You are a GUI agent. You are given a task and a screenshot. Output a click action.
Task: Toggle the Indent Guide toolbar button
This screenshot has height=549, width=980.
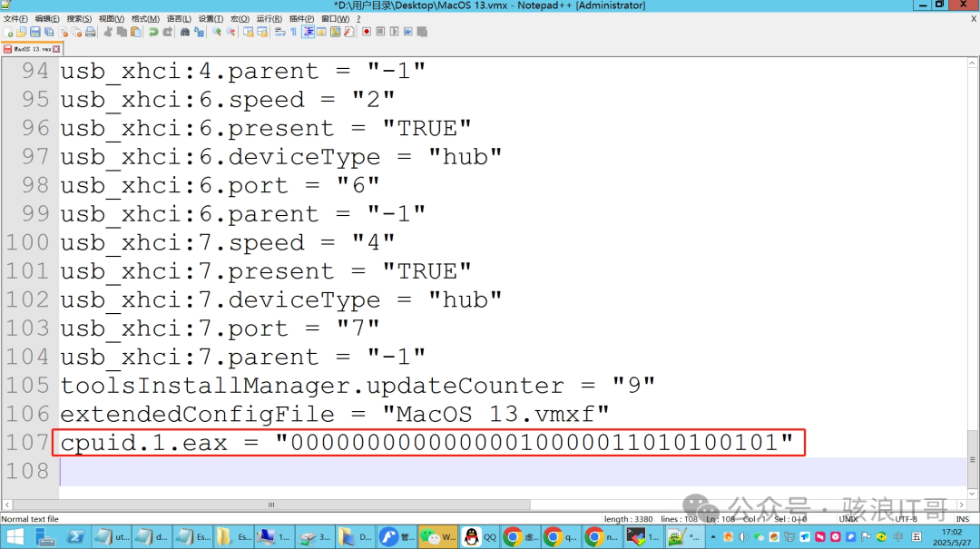tap(308, 32)
